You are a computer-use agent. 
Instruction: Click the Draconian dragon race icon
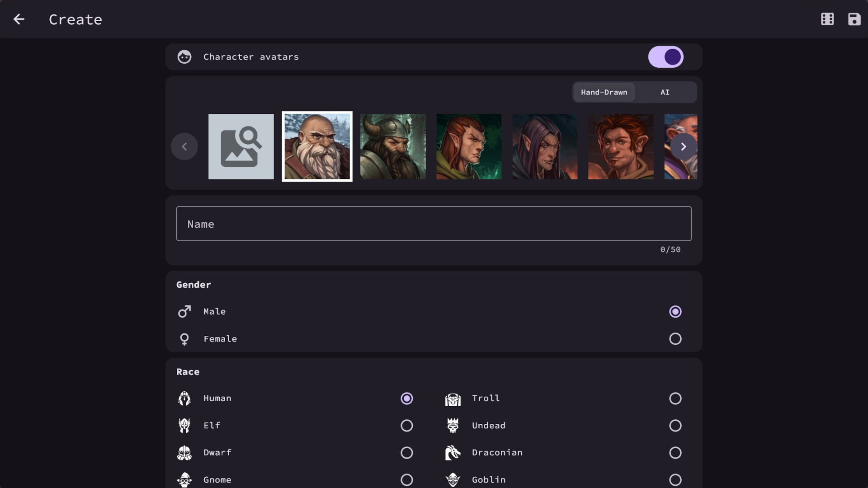click(453, 453)
